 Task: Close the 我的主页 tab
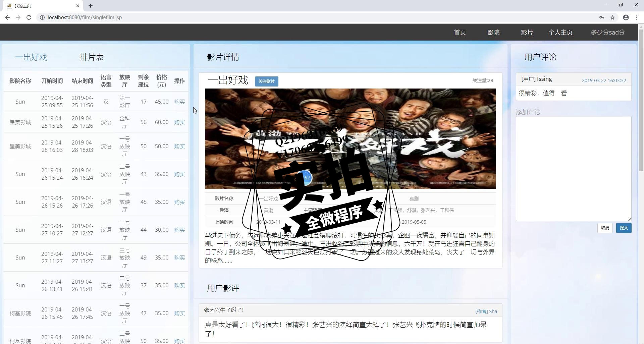(78, 6)
